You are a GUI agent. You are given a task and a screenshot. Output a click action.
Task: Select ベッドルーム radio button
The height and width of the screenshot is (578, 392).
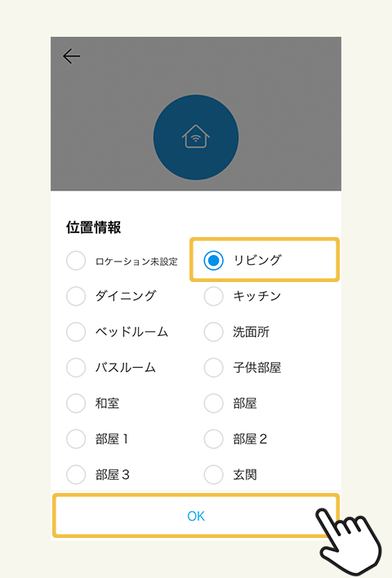(76, 332)
